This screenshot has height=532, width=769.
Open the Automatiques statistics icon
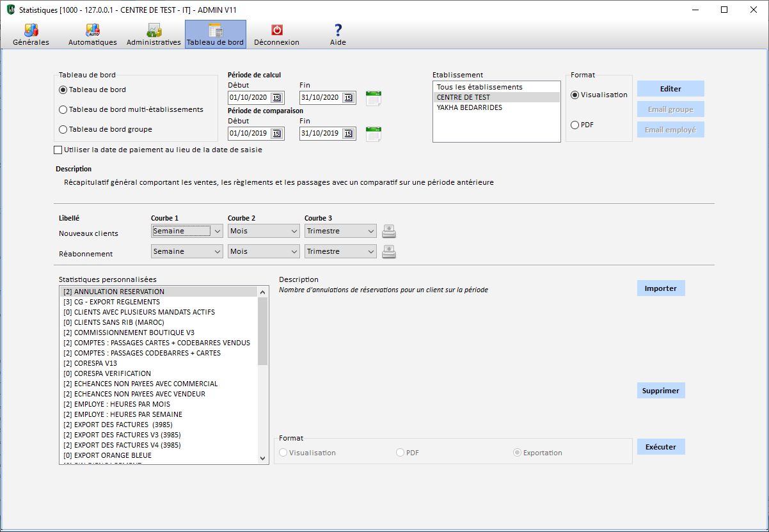point(93,31)
